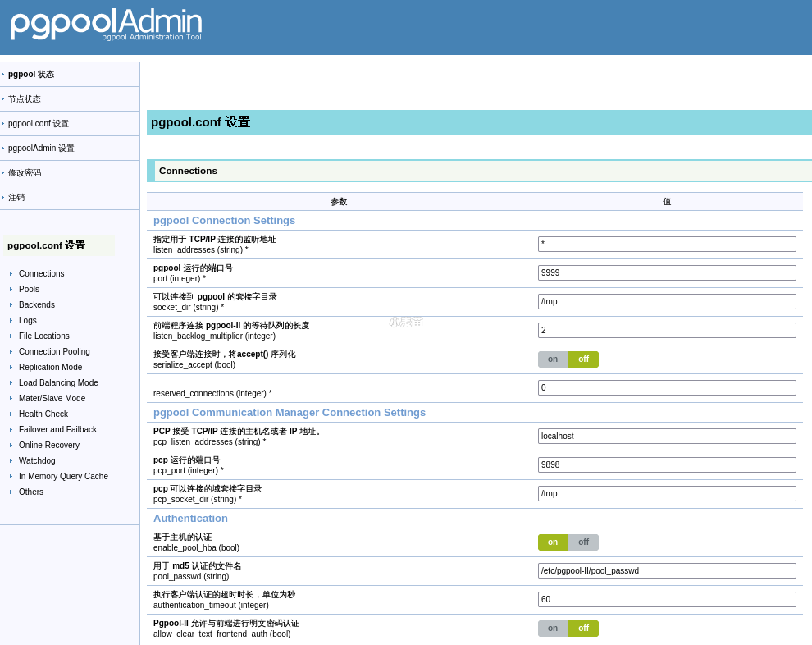Open the pgpoolAdmin 设置 menu item
Image resolution: width=812 pixels, height=645 pixels.
41,149
